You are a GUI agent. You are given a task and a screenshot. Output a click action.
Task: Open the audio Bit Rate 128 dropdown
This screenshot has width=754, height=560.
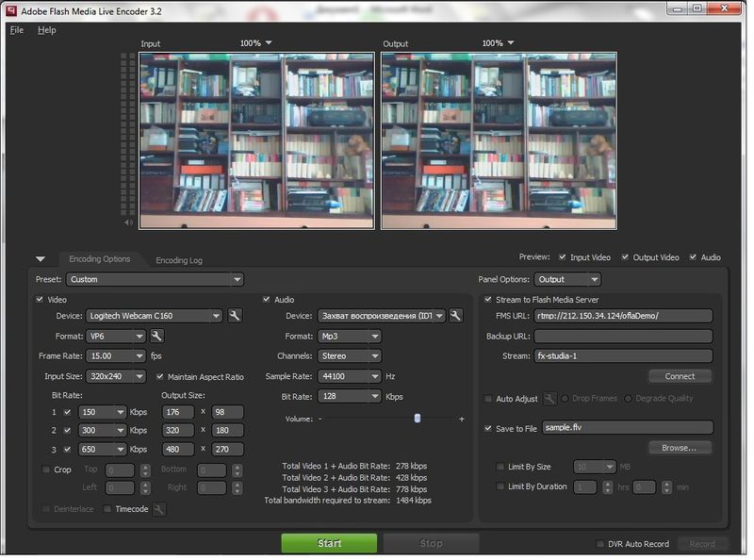point(349,396)
